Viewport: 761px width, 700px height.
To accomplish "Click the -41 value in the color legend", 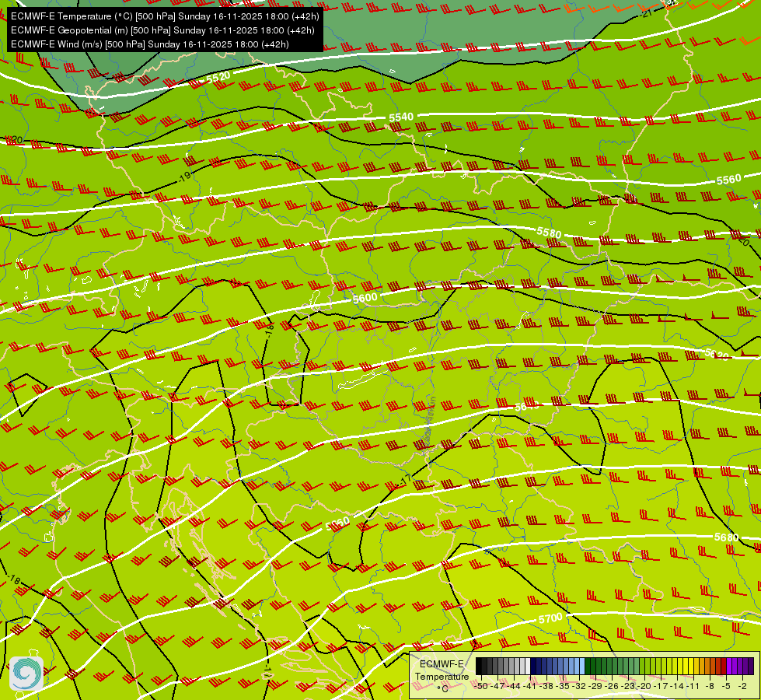I will point(530,686).
